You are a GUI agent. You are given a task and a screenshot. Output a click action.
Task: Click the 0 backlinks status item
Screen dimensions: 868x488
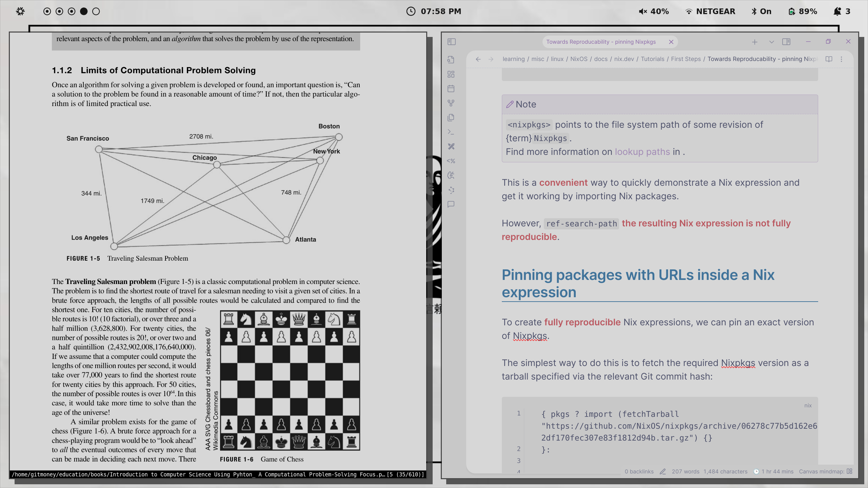pyautogui.click(x=639, y=471)
